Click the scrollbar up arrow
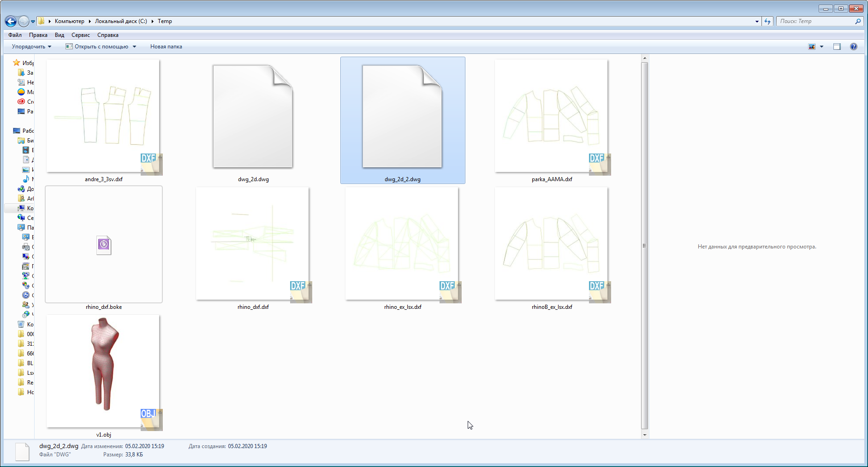 (645, 58)
